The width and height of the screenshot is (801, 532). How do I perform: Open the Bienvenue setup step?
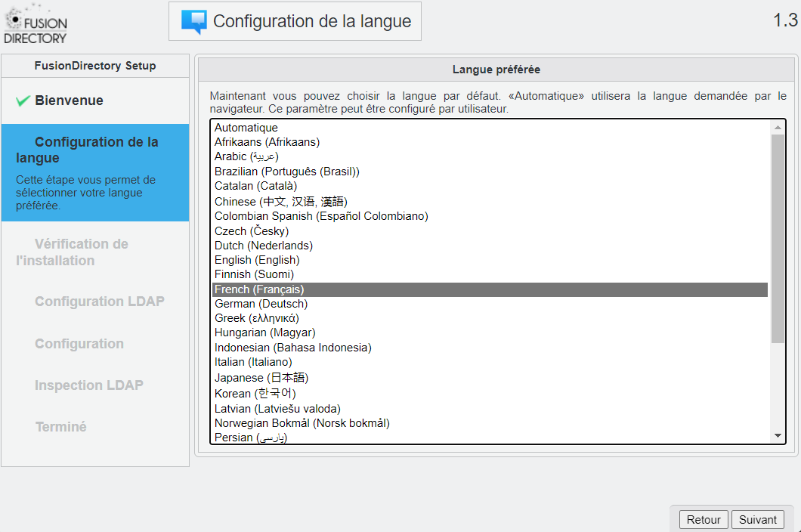point(69,101)
